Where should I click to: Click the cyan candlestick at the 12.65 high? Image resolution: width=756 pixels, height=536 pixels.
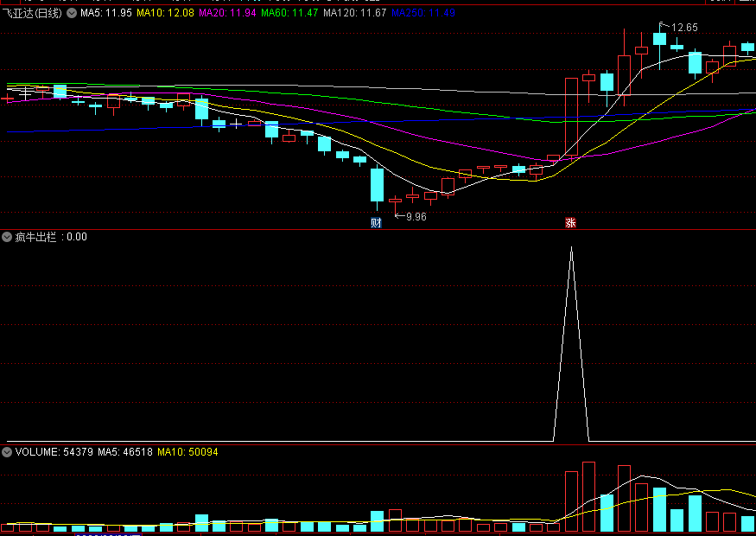tap(659, 39)
